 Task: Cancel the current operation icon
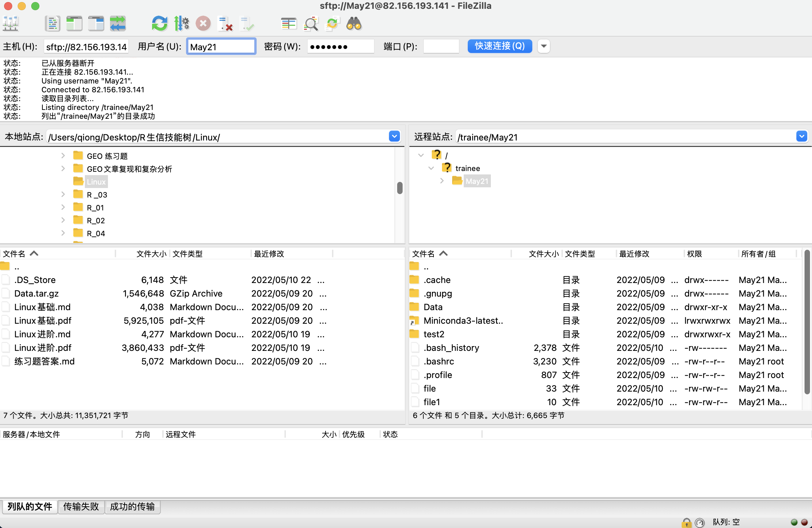pos(203,24)
